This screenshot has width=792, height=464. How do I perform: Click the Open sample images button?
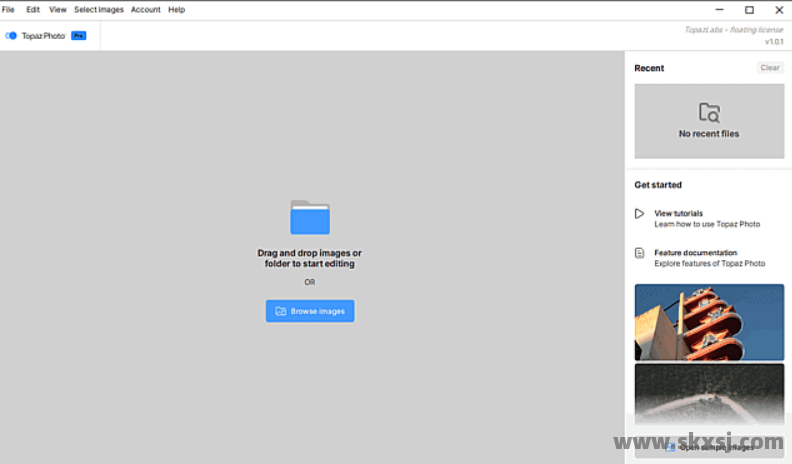point(709,447)
